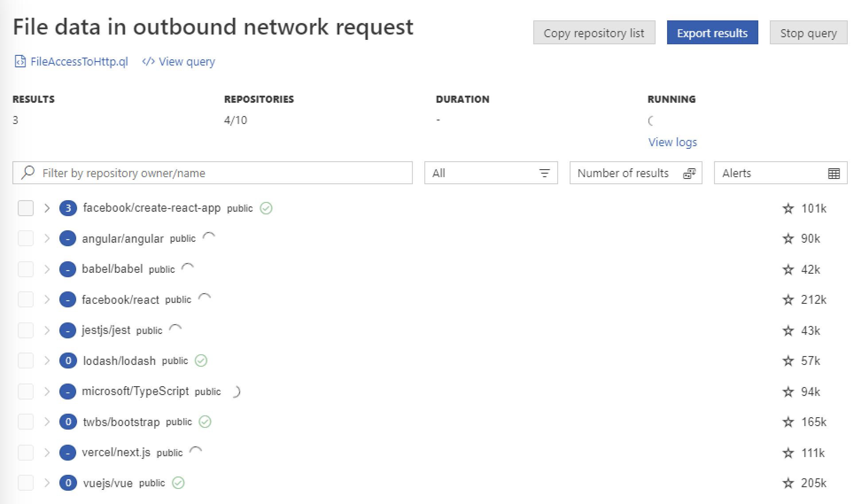Click the View query source icon

pos(149,61)
